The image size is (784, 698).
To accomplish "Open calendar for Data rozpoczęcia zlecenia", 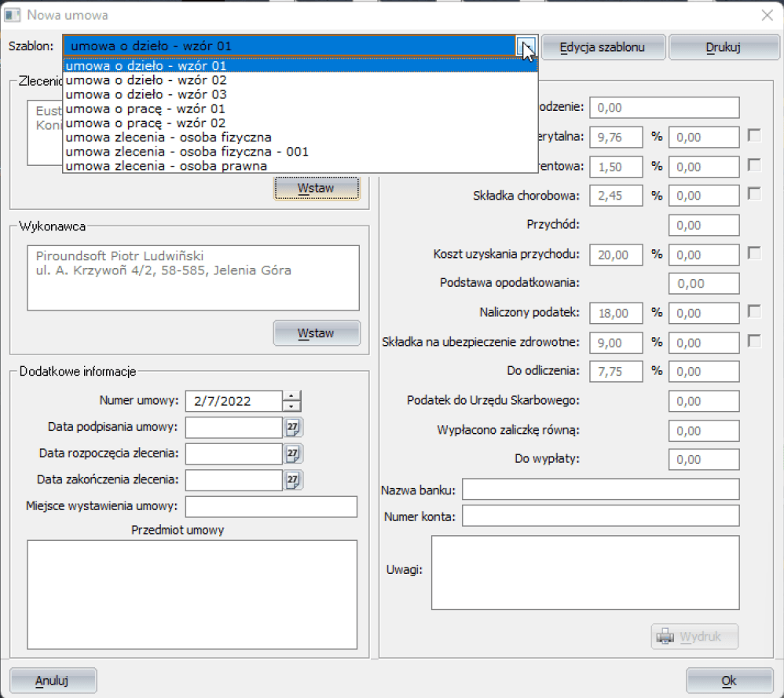I will click(x=292, y=454).
